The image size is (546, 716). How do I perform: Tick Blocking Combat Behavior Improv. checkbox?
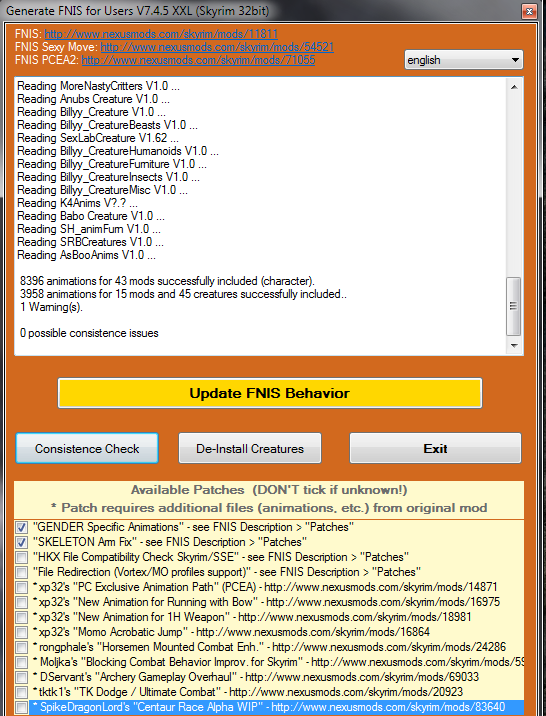click(x=21, y=663)
